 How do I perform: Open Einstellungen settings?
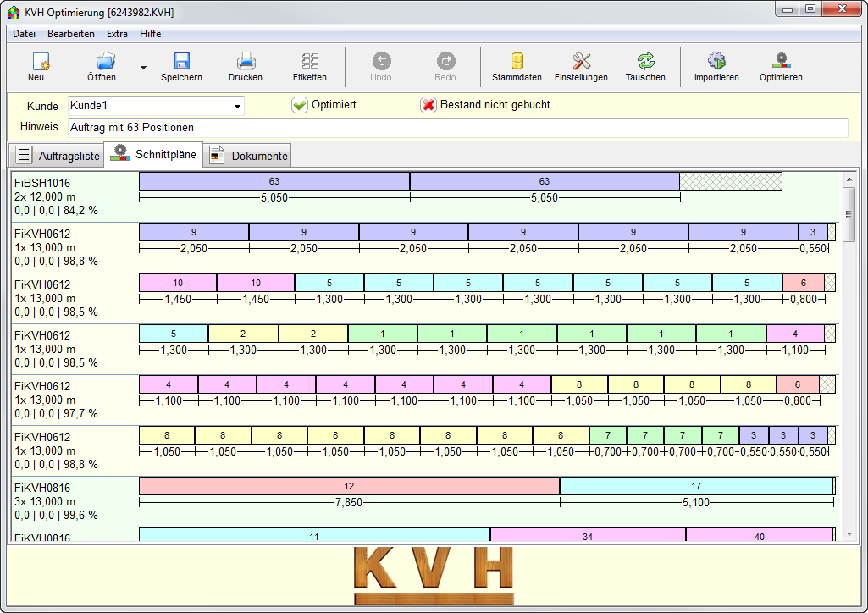pyautogui.click(x=580, y=67)
